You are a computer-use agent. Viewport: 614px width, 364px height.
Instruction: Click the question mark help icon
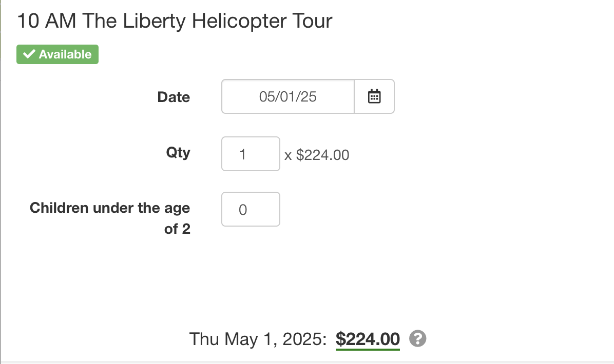(x=418, y=338)
